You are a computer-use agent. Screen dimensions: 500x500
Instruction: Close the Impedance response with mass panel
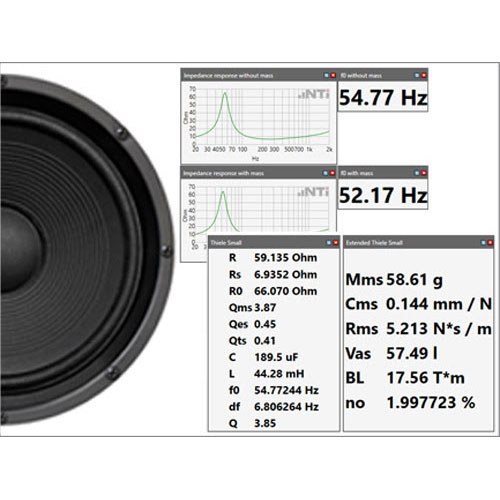pos(332,173)
